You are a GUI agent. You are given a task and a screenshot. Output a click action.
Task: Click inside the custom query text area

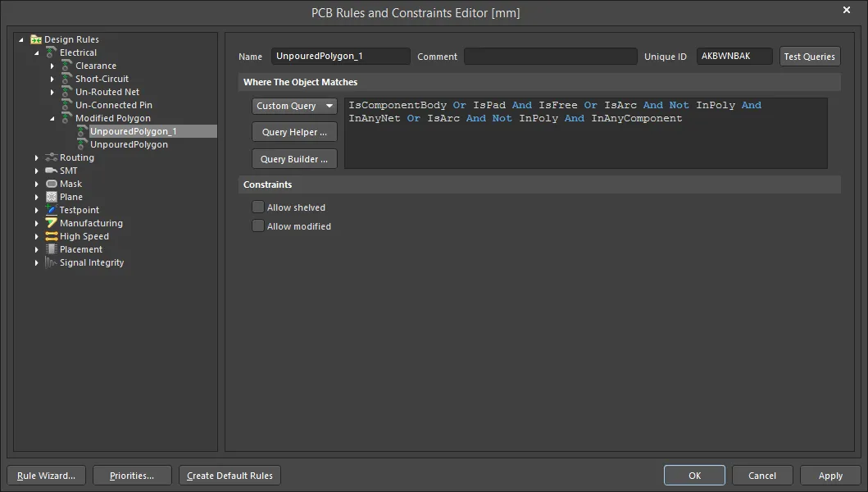click(586, 133)
